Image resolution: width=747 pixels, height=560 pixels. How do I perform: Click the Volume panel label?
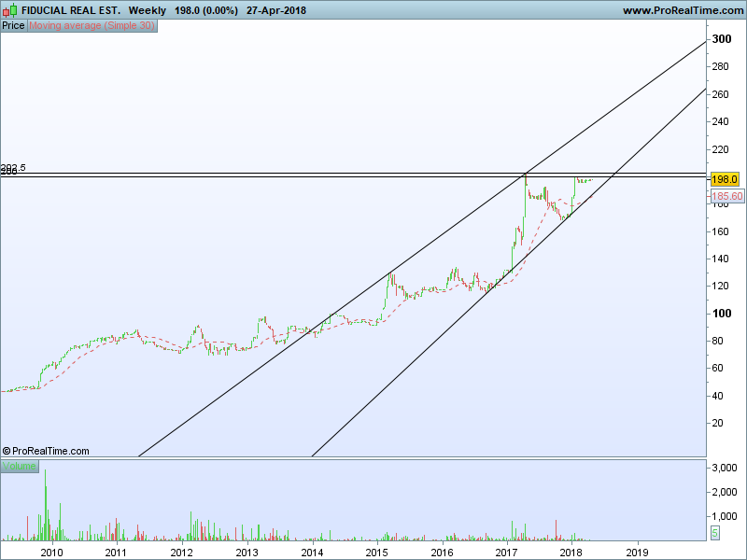click(20, 466)
